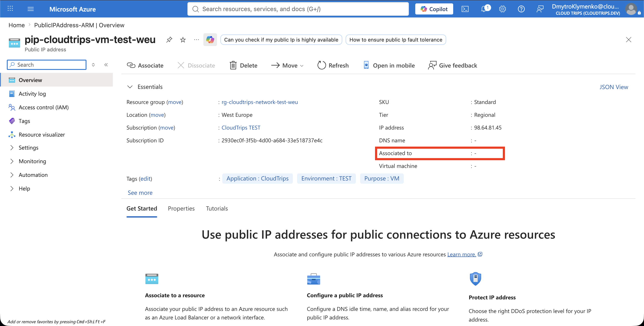Open the user account avatar

click(x=631, y=9)
